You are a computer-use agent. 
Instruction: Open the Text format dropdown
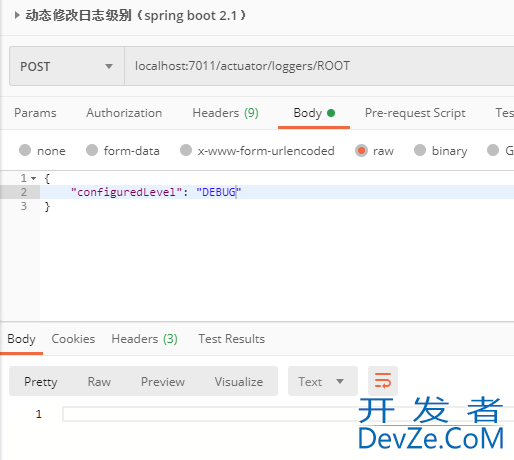[x=323, y=381]
